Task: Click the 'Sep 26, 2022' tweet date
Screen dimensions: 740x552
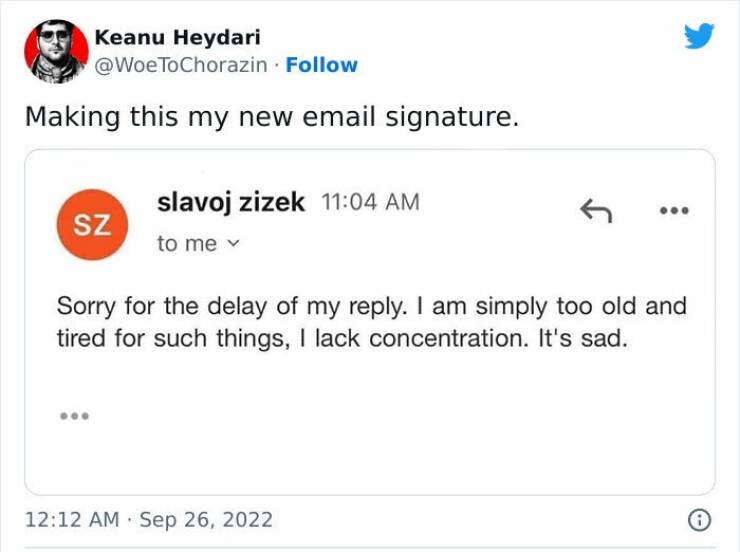Action: pyautogui.click(x=204, y=520)
